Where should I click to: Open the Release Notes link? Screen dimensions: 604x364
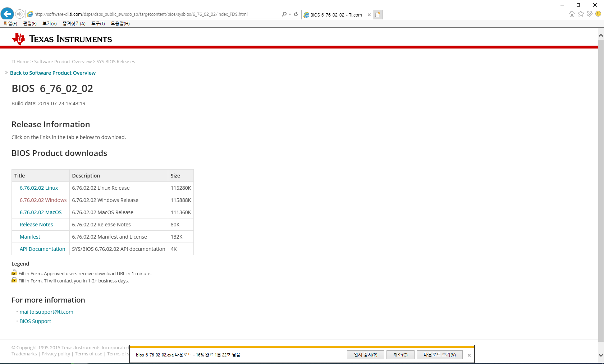(x=36, y=225)
